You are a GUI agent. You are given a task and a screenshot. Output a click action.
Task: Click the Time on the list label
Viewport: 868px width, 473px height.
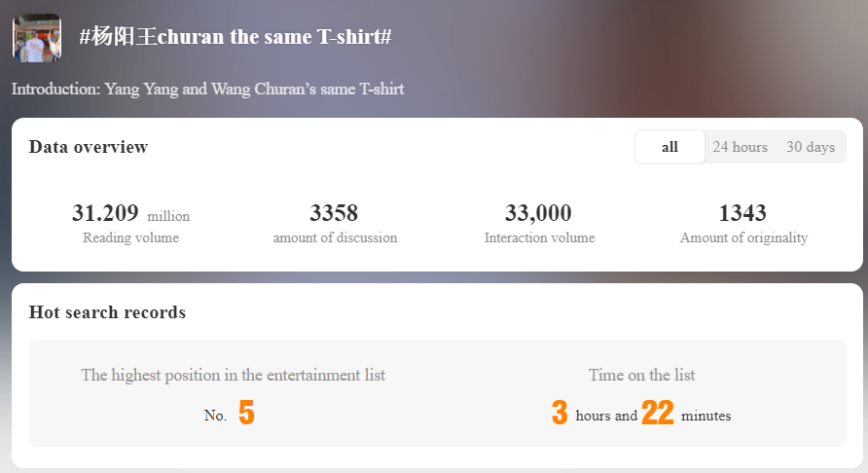pos(642,375)
